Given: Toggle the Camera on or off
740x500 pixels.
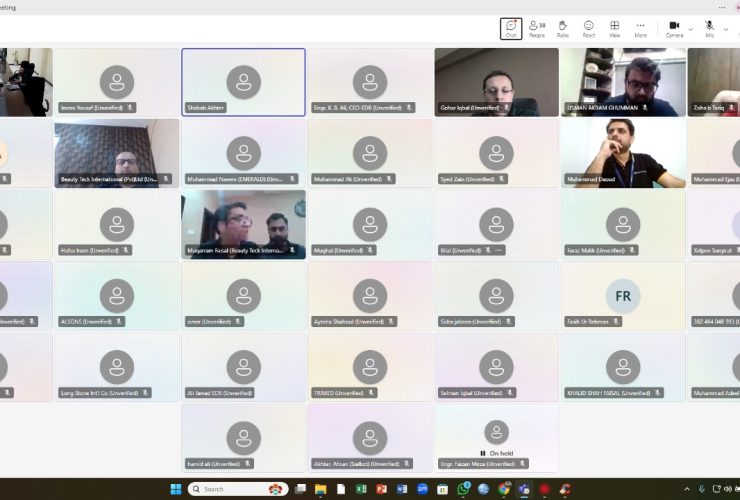Looking at the screenshot, I should [x=674, y=28].
